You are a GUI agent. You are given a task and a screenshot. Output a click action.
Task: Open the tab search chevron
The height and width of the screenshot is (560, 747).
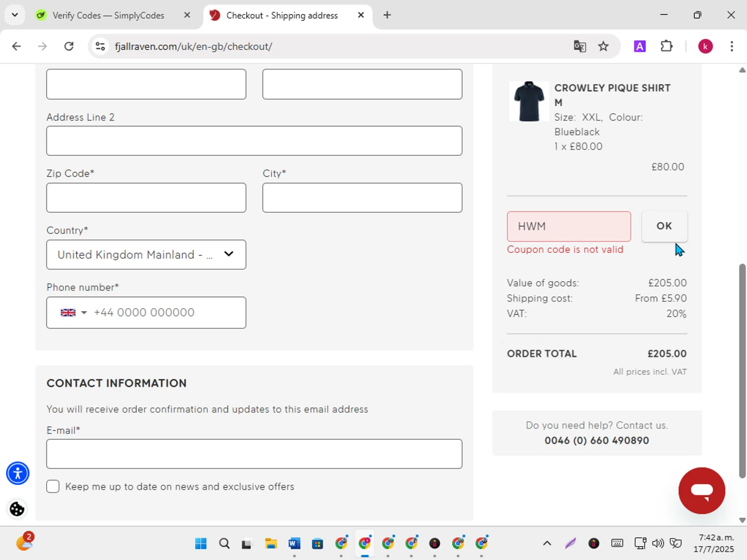tap(15, 15)
